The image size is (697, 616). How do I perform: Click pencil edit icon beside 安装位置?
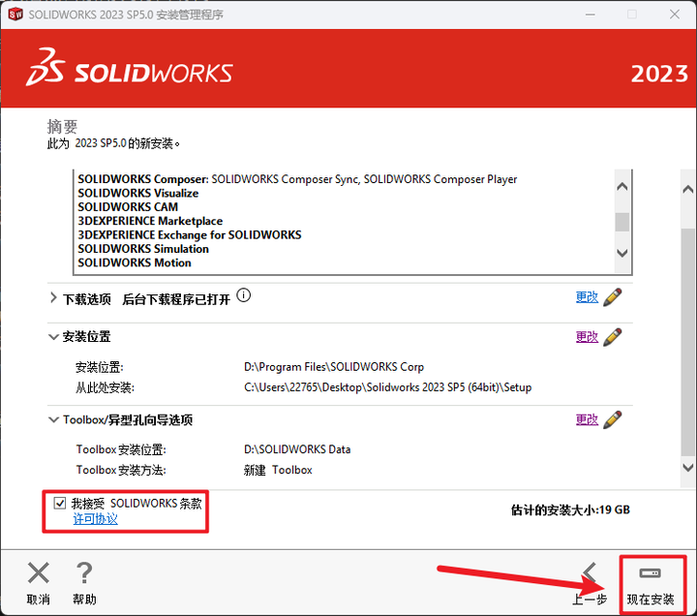[613, 337]
